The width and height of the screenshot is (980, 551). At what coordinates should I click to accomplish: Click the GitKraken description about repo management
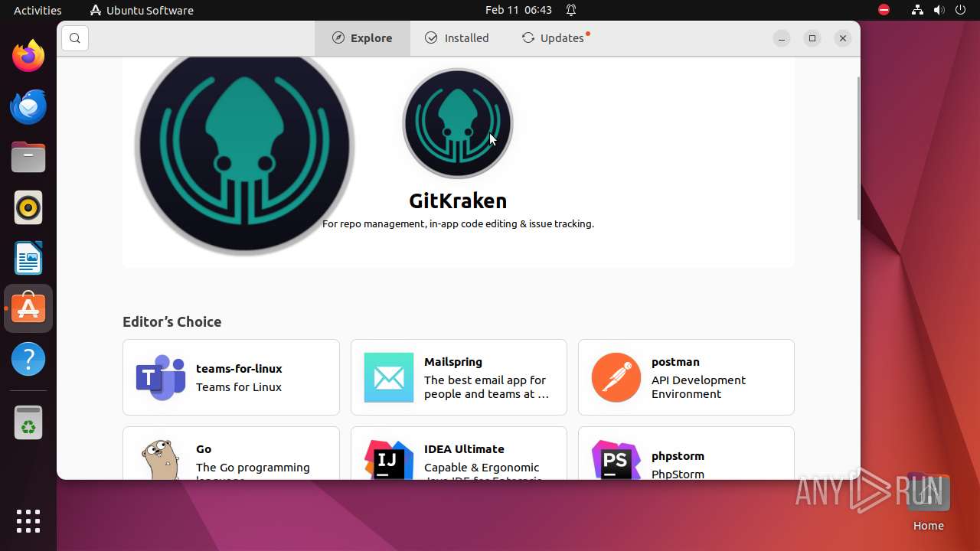[458, 224]
